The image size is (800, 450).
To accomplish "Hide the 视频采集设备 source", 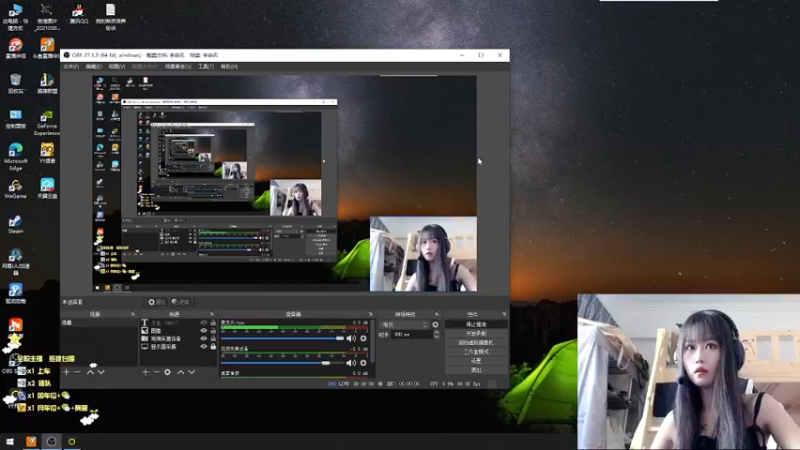I will (x=204, y=338).
